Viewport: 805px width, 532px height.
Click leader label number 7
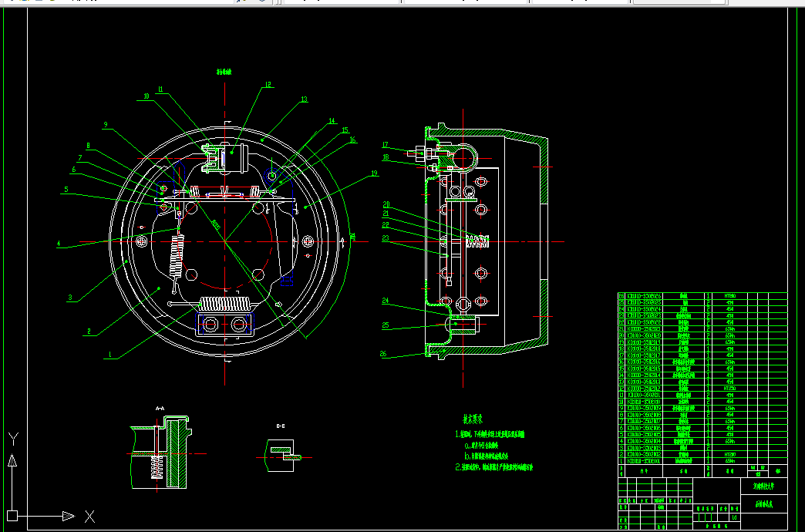click(80, 158)
